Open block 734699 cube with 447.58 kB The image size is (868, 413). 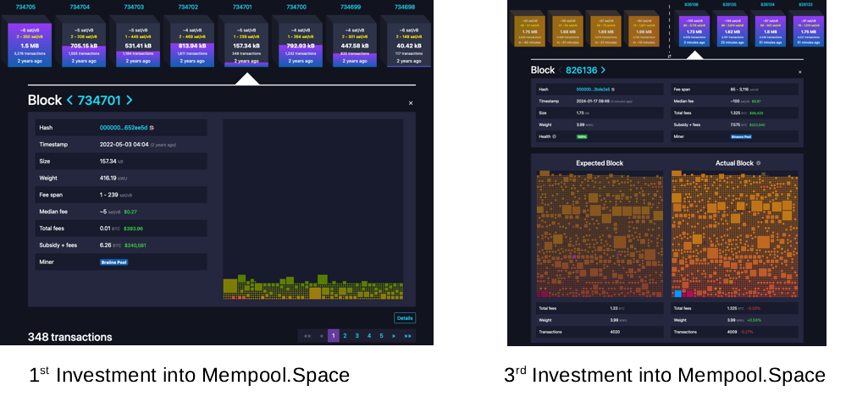click(x=355, y=45)
